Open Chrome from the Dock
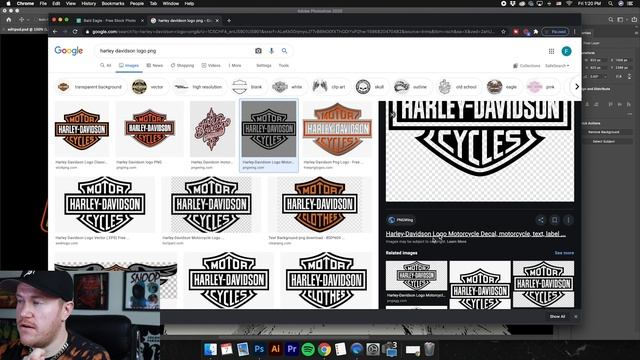640x360 pixels. pos(324,349)
